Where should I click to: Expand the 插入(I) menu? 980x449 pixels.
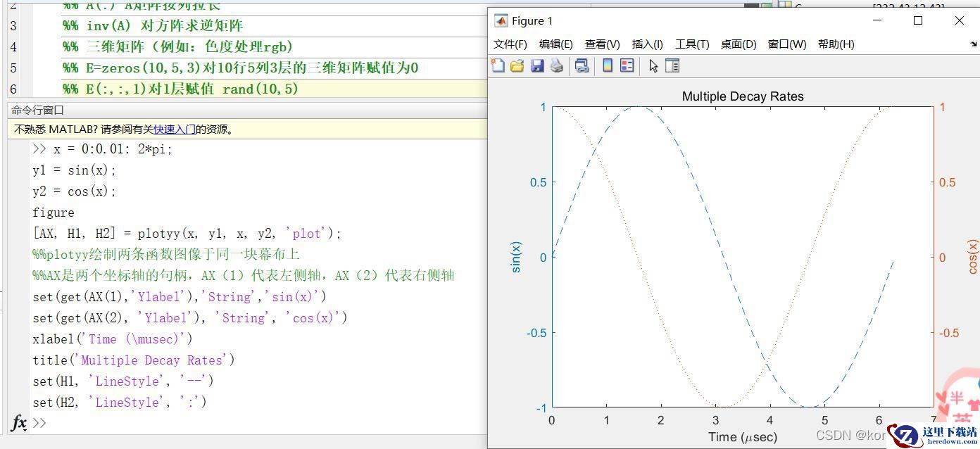647,44
